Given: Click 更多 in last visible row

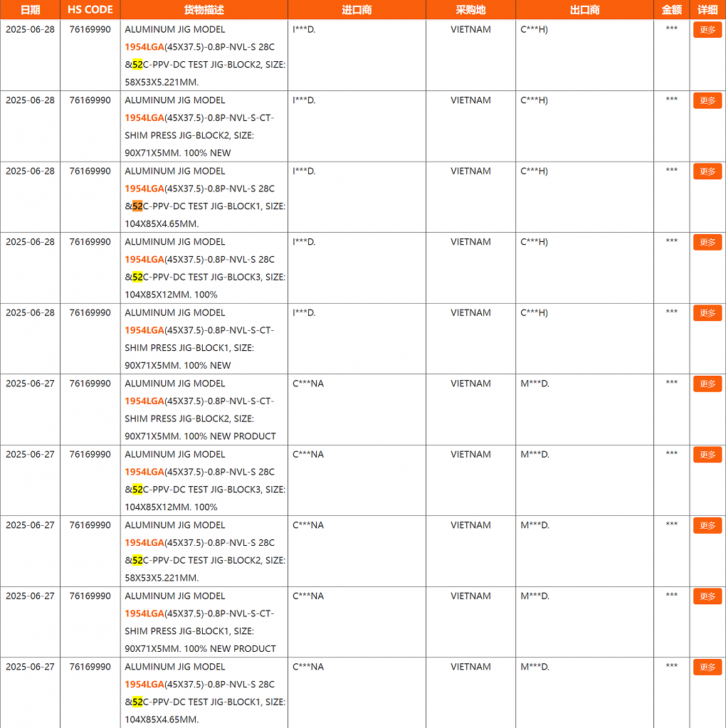Looking at the screenshot, I should [707, 668].
